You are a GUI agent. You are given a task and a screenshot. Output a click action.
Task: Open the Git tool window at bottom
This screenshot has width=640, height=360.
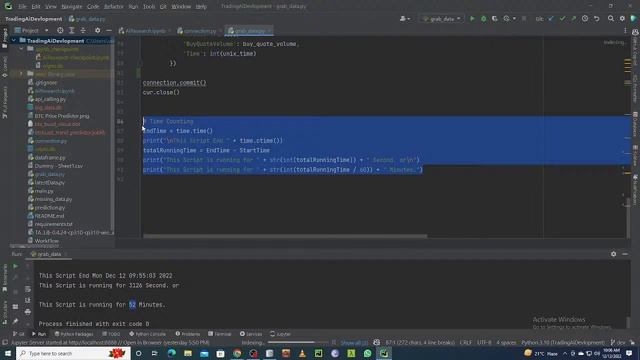coord(18,334)
